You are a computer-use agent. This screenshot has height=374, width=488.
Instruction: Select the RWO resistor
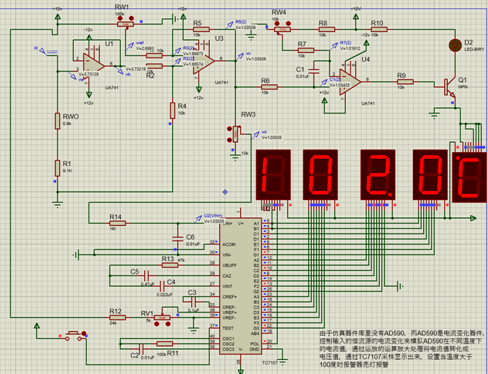click(x=58, y=121)
